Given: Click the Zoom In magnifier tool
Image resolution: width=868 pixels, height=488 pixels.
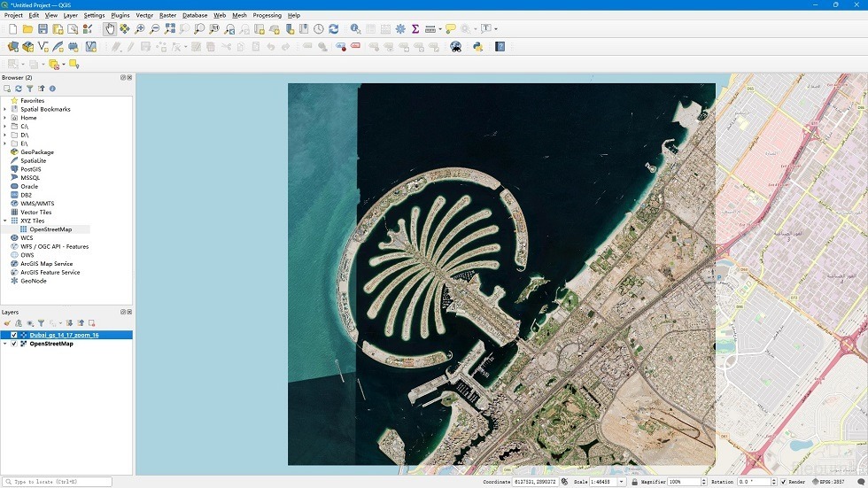Looking at the screenshot, I should coord(140,29).
